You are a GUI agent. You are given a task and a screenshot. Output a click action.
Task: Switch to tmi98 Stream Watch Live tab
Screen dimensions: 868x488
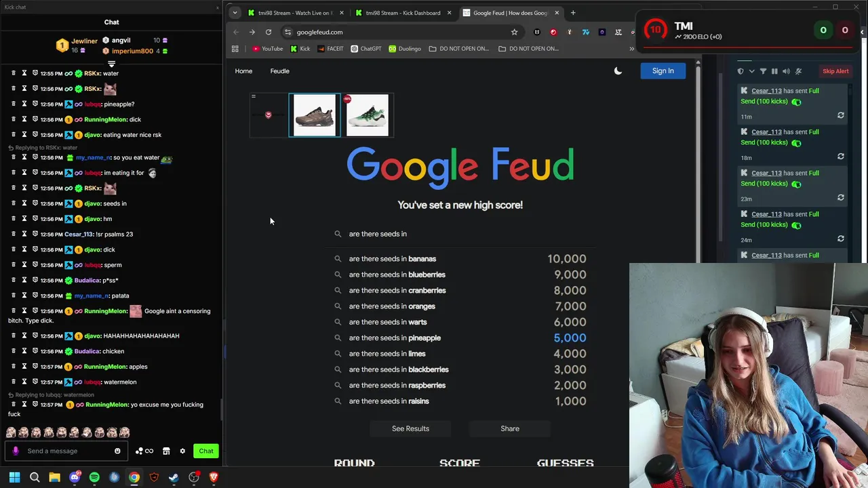(x=295, y=13)
